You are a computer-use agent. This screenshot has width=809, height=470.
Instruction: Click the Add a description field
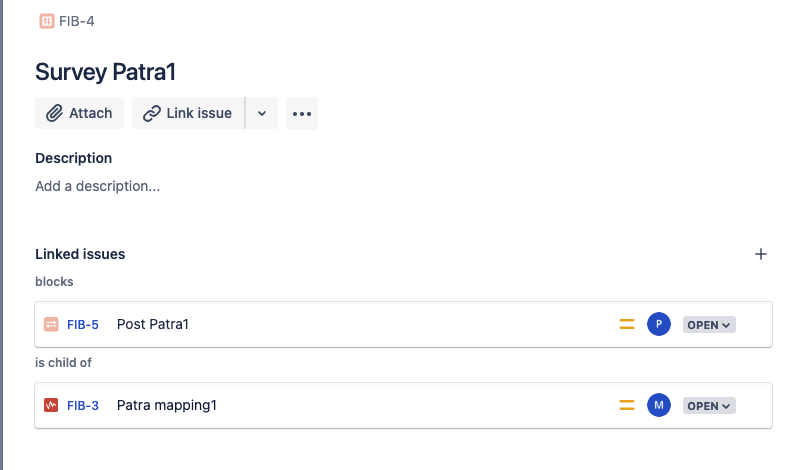pos(98,186)
